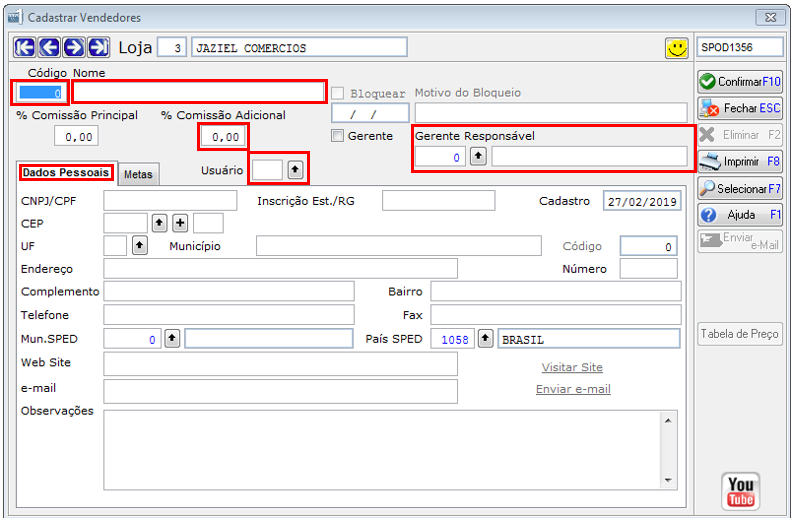Focus Gerente Responsável code field

[440, 157]
